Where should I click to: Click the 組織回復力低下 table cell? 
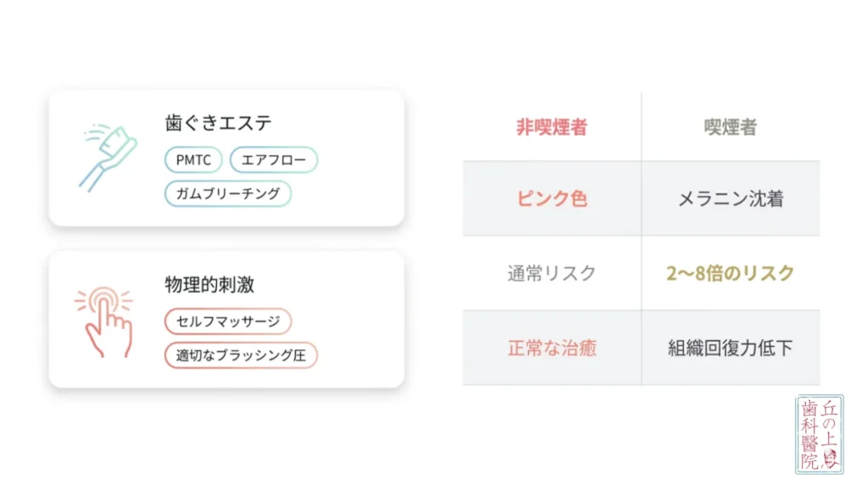pyautogui.click(x=731, y=348)
